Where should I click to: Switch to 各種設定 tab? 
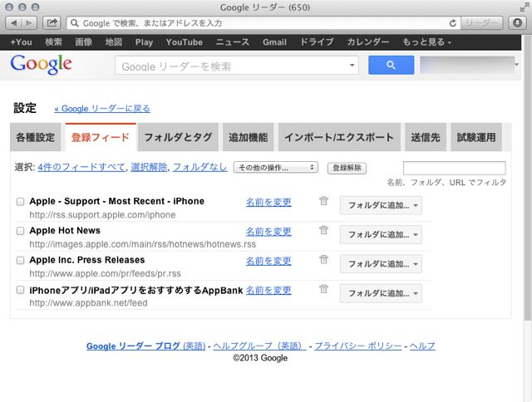pyautogui.click(x=35, y=137)
